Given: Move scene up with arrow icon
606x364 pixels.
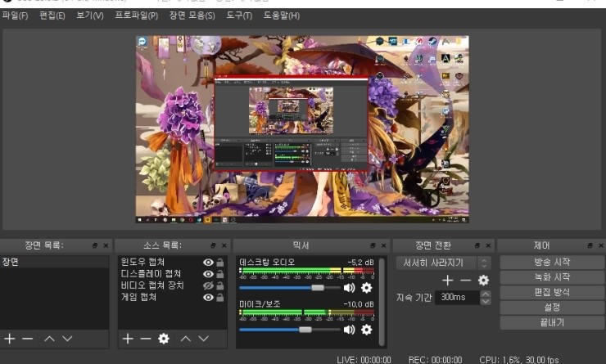Looking at the screenshot, I should pyautogui.click(x=49, y=339).
